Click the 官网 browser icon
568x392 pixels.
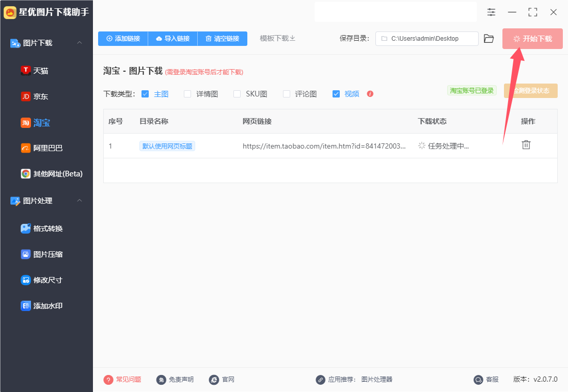[x=214, y=380]
